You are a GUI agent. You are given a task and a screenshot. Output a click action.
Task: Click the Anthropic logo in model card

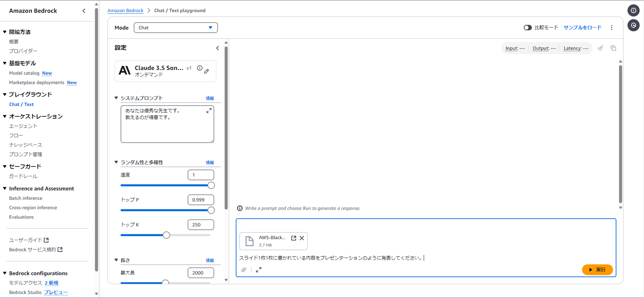pos(125,70)
